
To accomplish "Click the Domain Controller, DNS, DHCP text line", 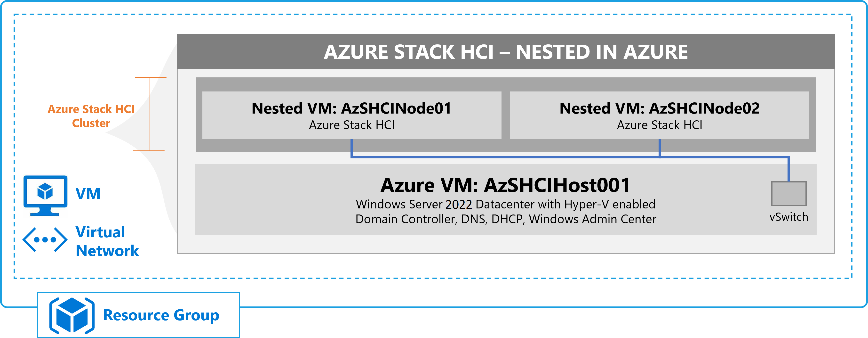I will pyautogui.click(x=506, y=219).
